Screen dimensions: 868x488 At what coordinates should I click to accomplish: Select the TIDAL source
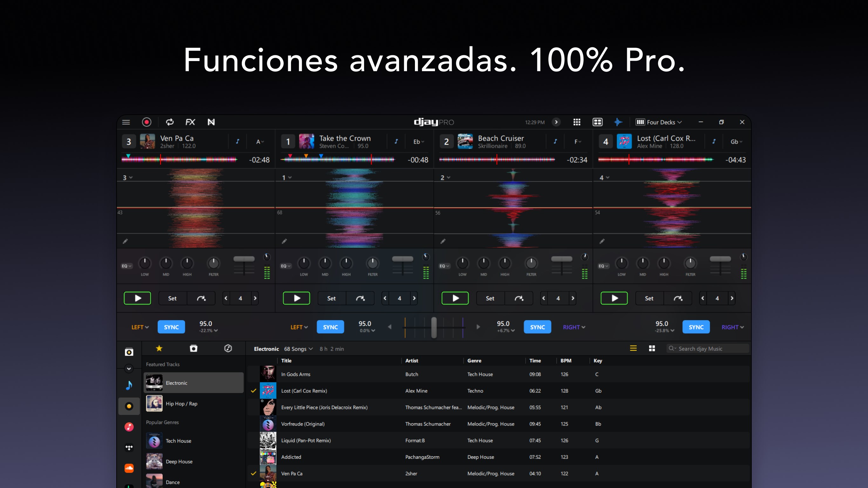(x=129, y=448)
